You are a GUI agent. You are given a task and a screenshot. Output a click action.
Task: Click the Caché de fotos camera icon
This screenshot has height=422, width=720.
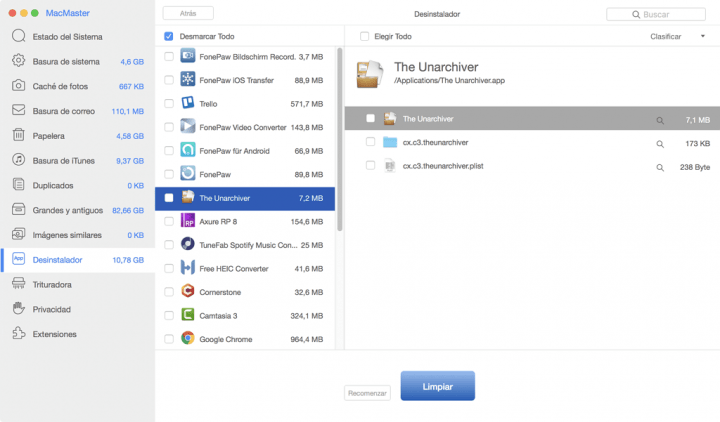click(18, 85)
